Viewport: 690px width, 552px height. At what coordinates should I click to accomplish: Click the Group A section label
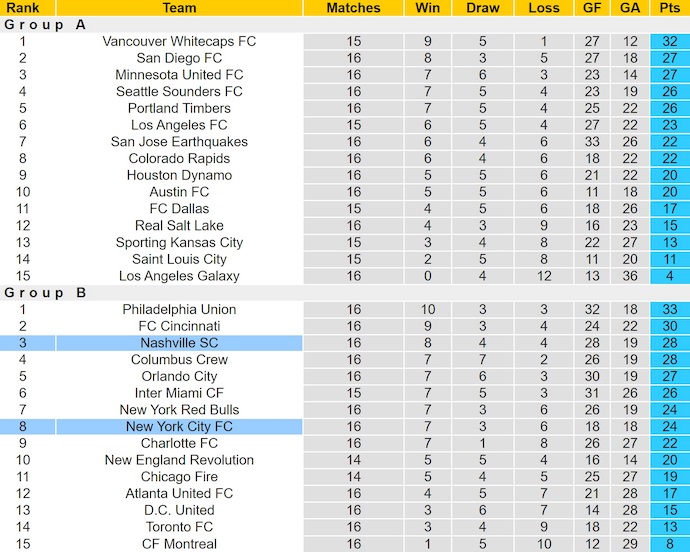click(45, 25)
